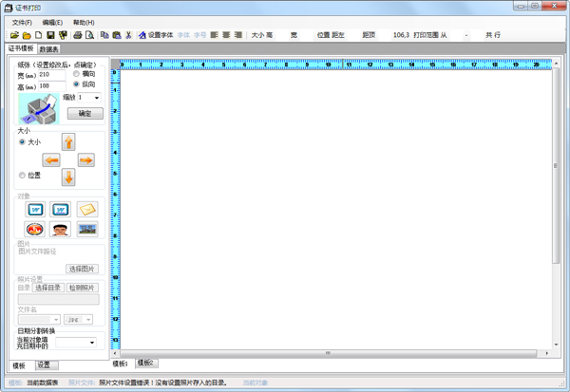
Task: Align text right in the toolbar
Action: tap(238, 35)
